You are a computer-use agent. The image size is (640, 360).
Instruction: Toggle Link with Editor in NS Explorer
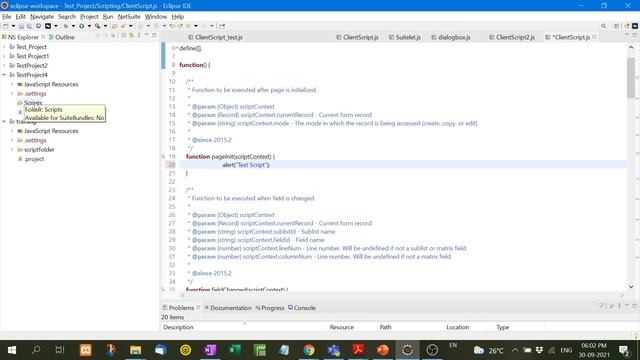point(131,36)
